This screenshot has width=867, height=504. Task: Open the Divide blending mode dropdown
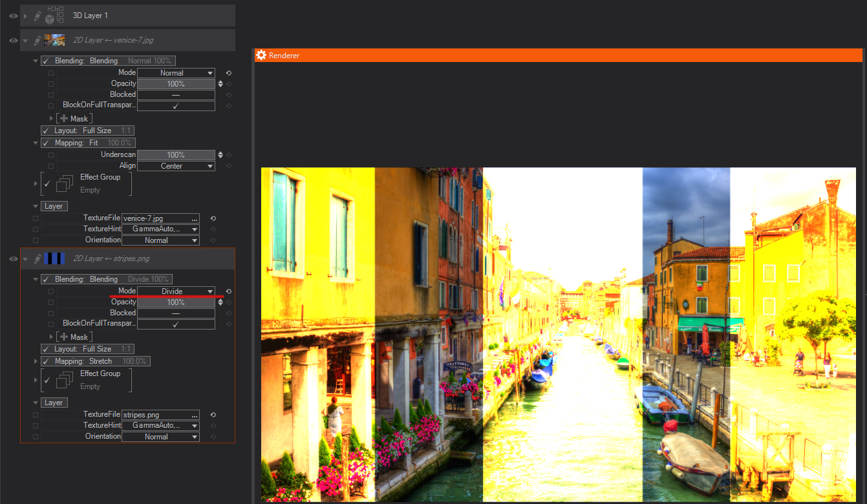[x=176, y=291]
